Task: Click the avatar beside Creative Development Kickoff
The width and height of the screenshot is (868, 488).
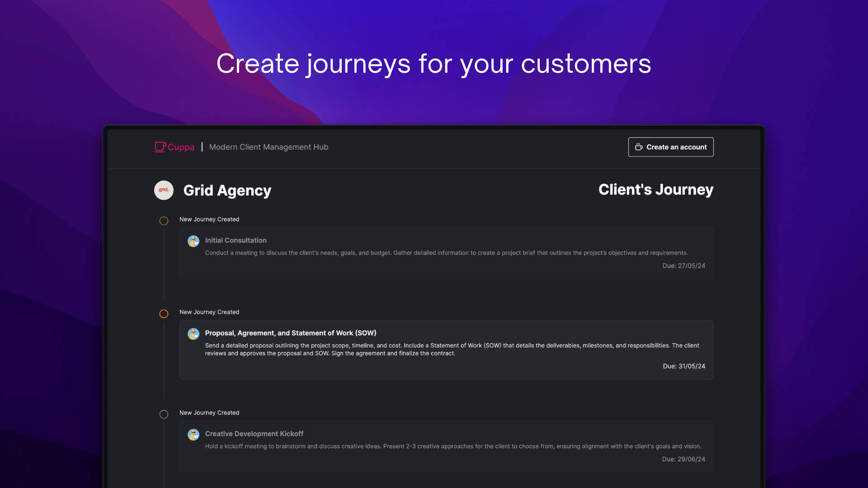Action: pos(193,435)
